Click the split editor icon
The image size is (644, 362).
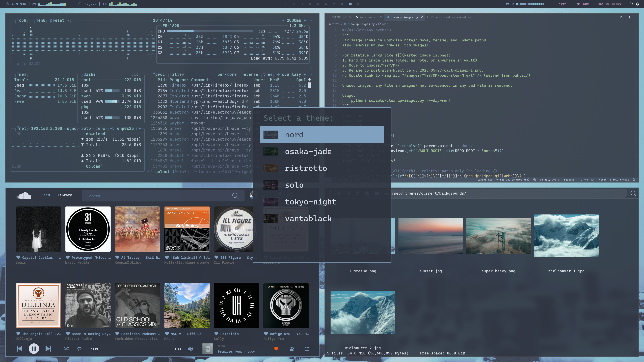point(630,17)
